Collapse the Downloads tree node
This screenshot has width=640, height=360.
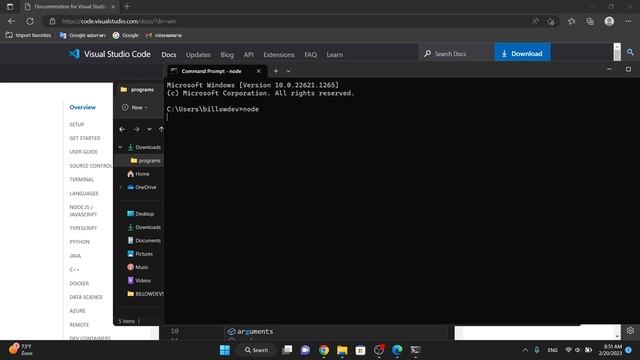(x=120, y=147)
